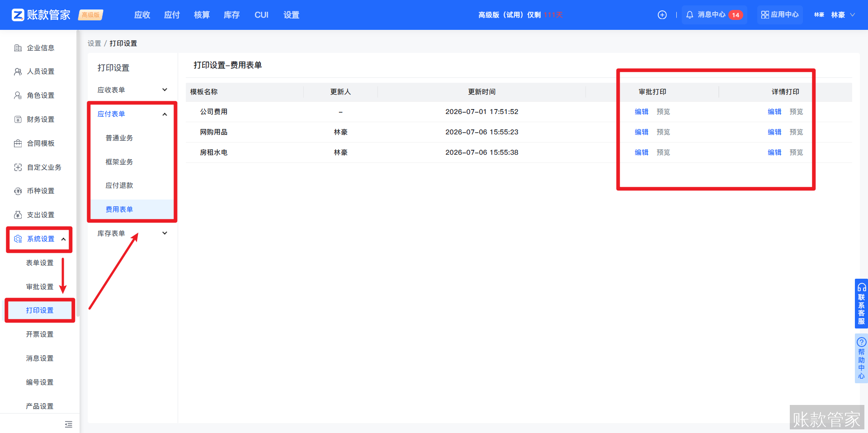Click the 高级版 badge
Image resolution: width=868 pixels, height=433 pixels.
91,15
